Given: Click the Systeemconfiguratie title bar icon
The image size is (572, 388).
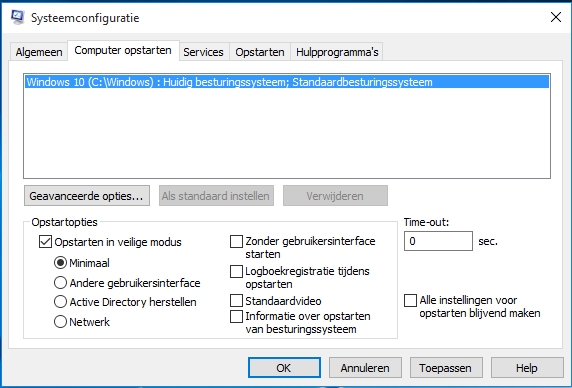Looking at the screenshot, I should pyautogui.click(x=18, y=17).
